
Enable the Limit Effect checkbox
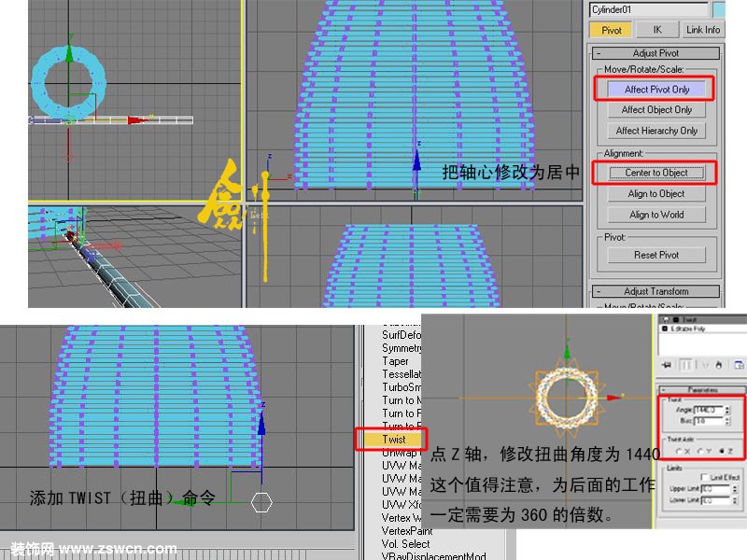coord(704,477)
